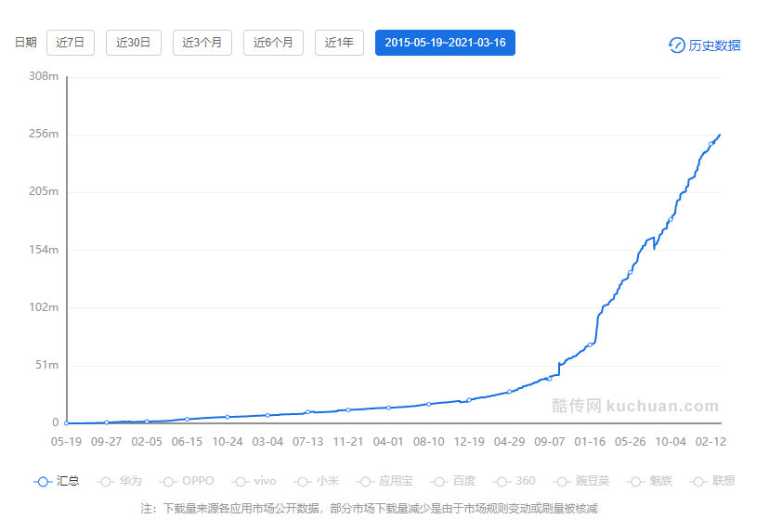Switch to the 近1年 range
The height and width of the screenshot is (532, 769).
339,43
